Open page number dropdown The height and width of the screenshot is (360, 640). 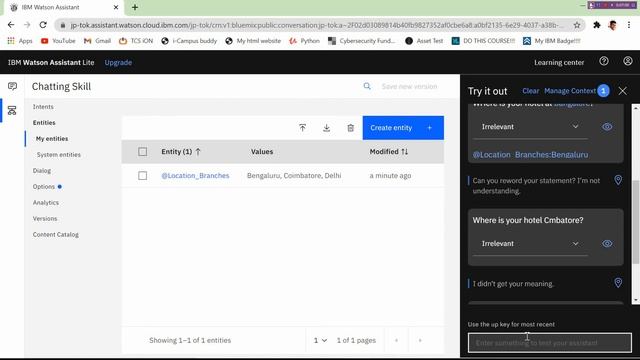click(x=320, y=340)
